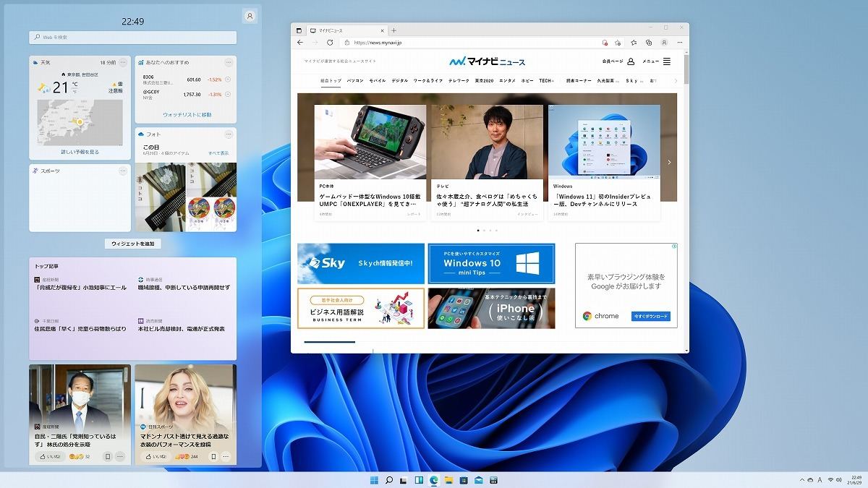Open 会員ページ member page
Screen dimensions: 868x488
[618, 61]
